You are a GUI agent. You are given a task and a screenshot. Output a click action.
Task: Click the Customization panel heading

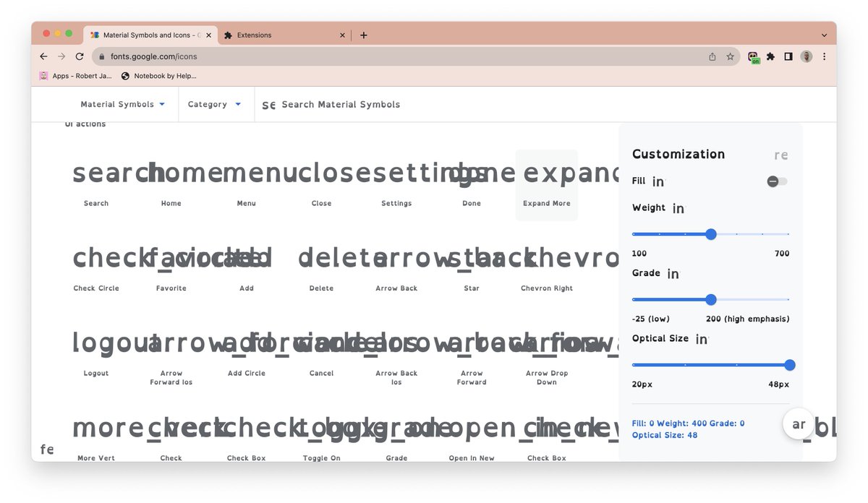tap(678, 154)
